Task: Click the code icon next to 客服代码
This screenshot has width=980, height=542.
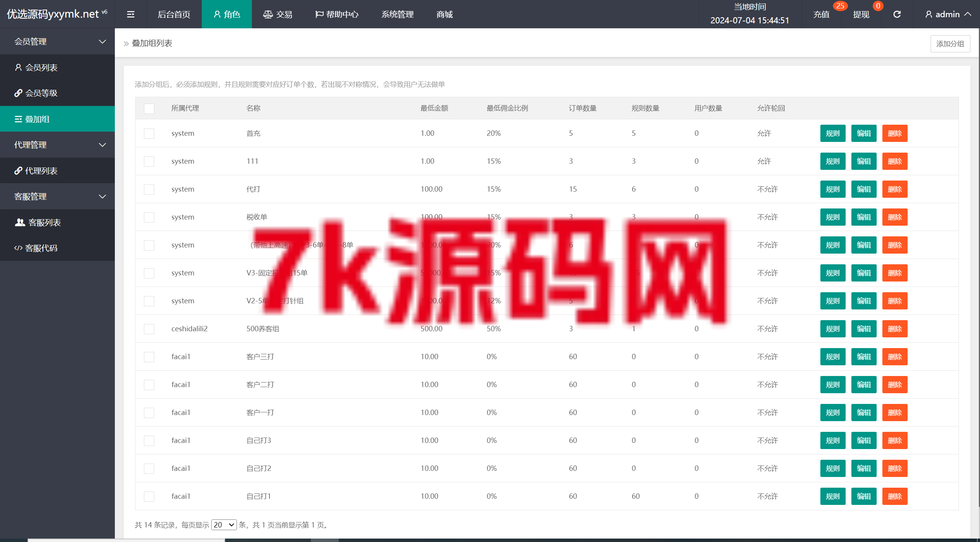Action: [18, 248]
